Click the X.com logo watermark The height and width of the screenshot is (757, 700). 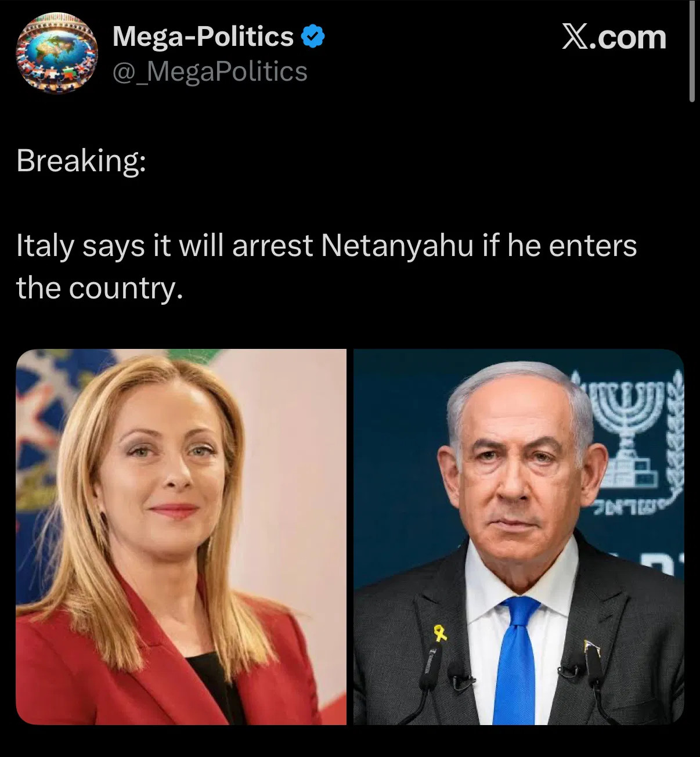tap(614, 37)
